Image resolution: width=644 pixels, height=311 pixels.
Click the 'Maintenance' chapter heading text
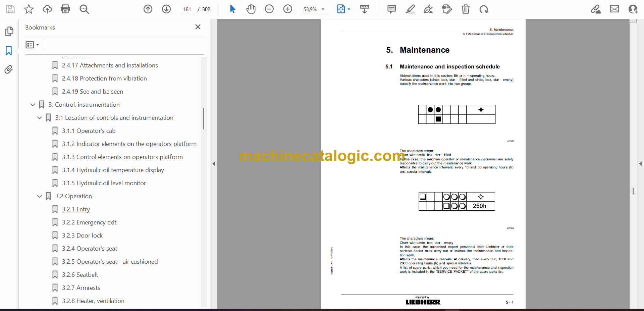(424, 50)
